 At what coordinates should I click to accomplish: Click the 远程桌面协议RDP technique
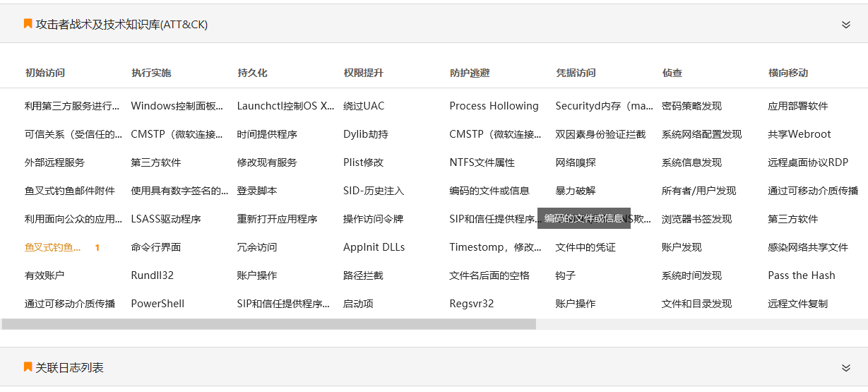tap(808, 162)
